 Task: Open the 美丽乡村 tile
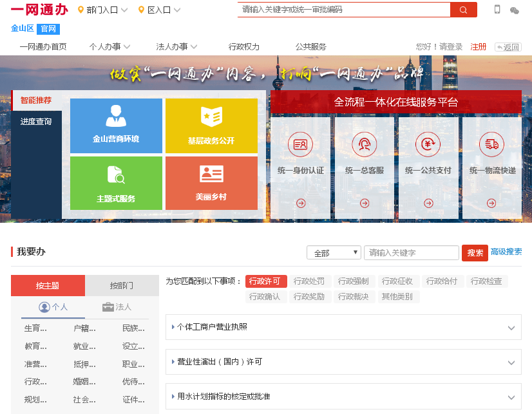click(x=211, y=183)
